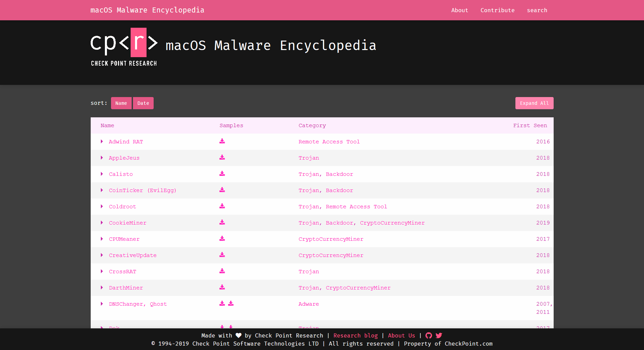Open the CPUMeaner entry name
644x350 pixels.
(x=124, y=239)
